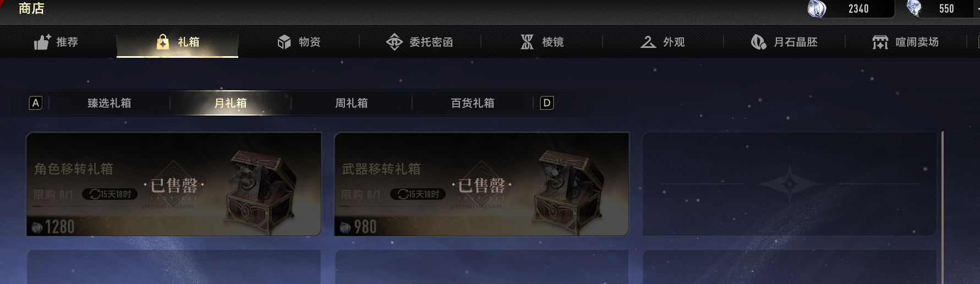The width and height of the screenshot is (980, 284).
Task: Open the 委托密函 eye icon
Action: pyautogui.click(x=395, y=42)
